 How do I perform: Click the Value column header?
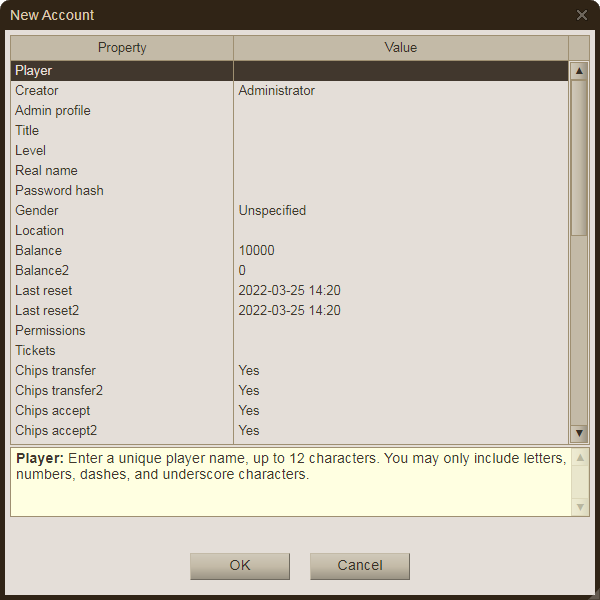click(400, 48)
